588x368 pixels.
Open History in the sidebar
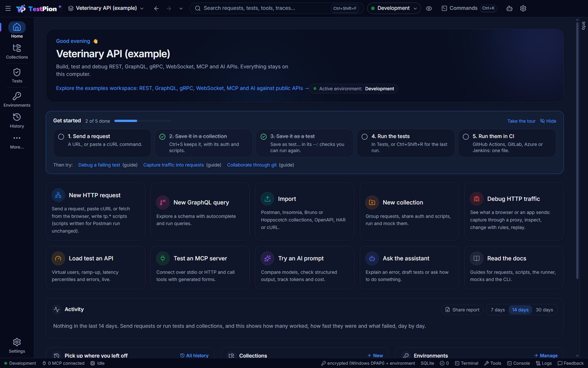pyautogui.click(x=17, y=121)
